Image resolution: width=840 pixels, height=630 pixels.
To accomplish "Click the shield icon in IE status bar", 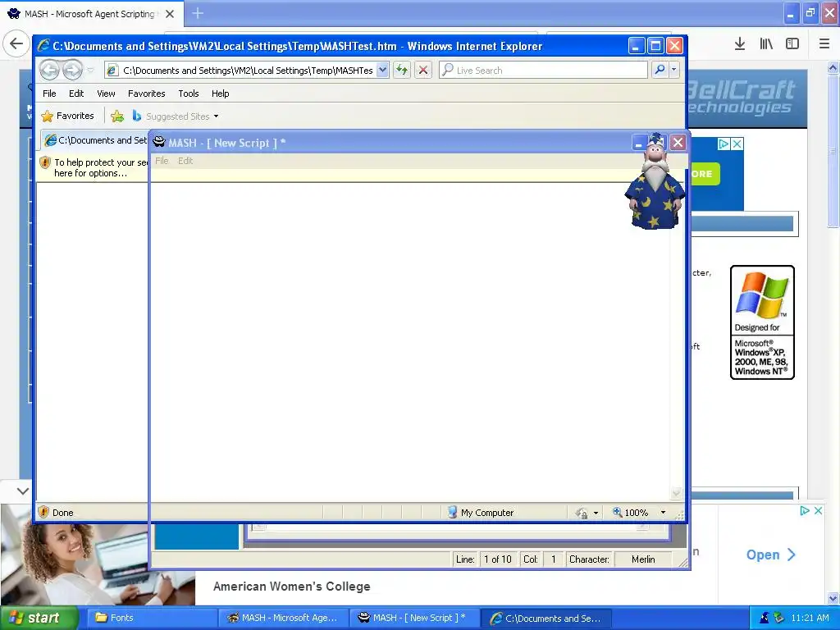I will [x=44, y=512].
